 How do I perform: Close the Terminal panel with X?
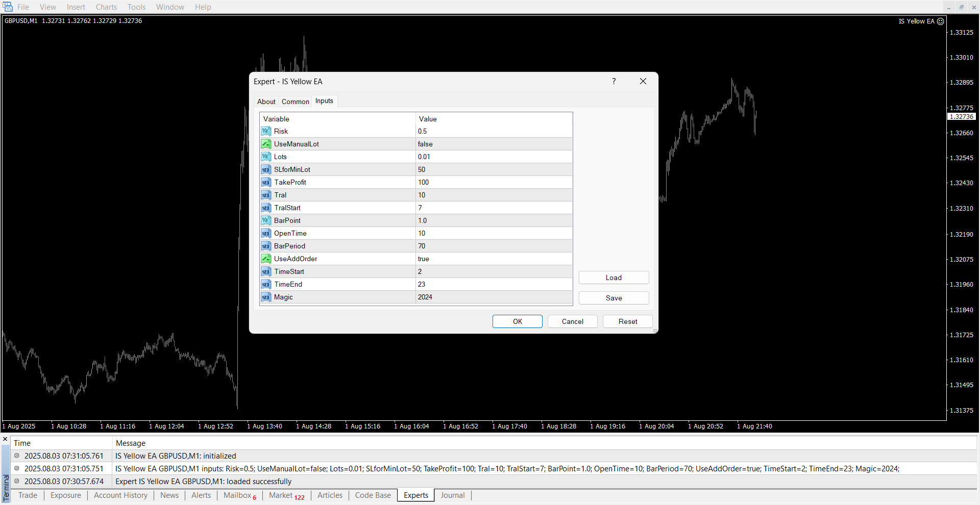click(x=5, y=439)
